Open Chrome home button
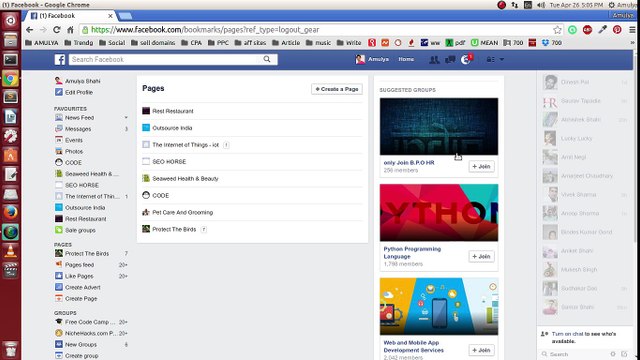 70,30
